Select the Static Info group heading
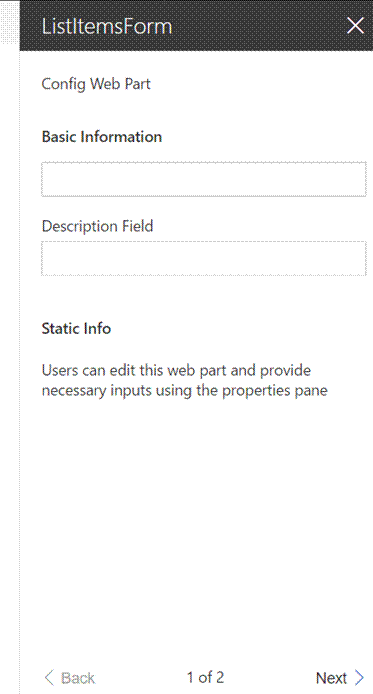The image size is (373, 694). pyautogui.click(x=76, y=328)
